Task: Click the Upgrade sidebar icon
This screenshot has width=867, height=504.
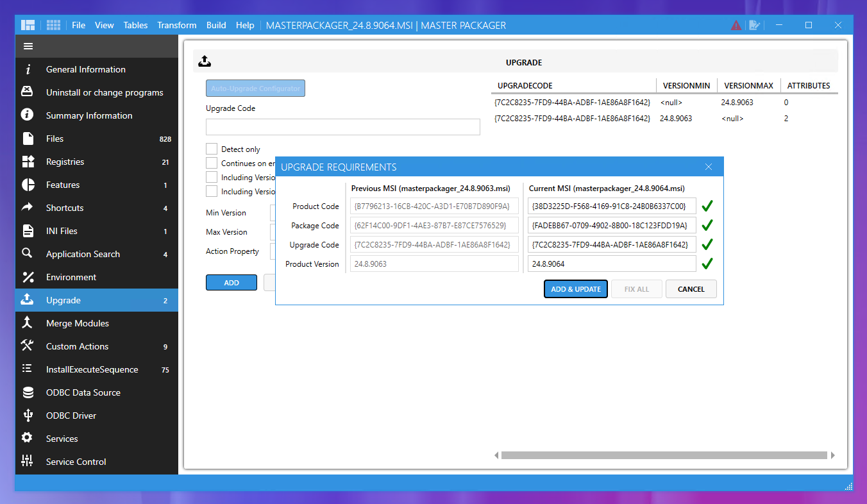Action: [x=28, y=300]
